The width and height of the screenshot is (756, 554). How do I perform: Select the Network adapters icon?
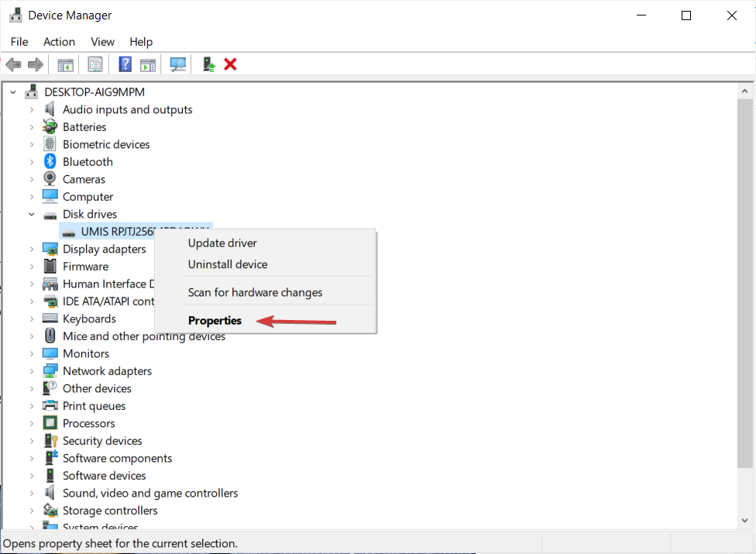coord(50,371)
